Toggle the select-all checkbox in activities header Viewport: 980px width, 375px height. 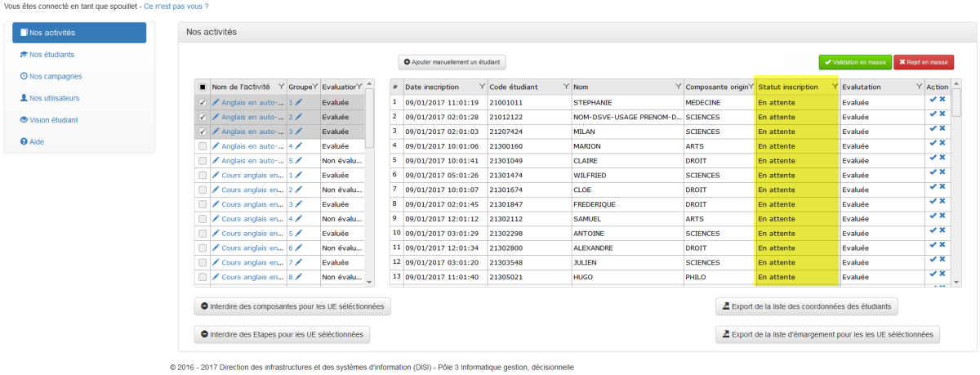(203, 87)
